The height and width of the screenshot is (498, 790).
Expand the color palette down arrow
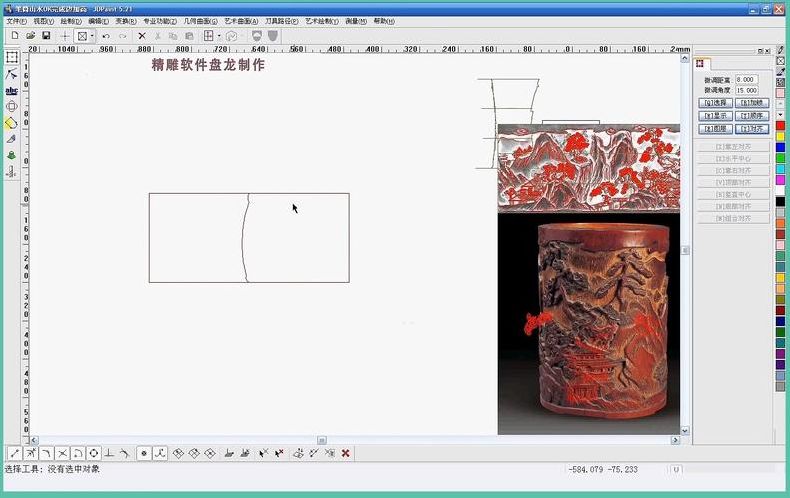(780, 115)
